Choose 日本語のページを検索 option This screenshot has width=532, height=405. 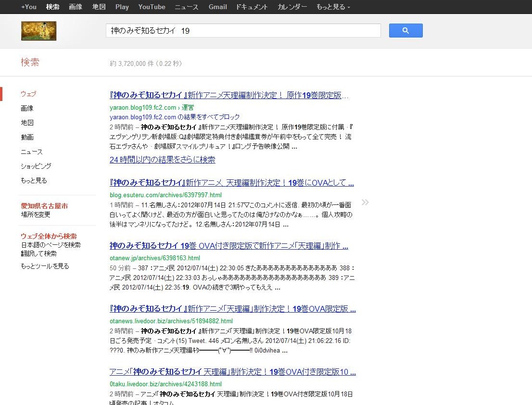pos(51,245)
